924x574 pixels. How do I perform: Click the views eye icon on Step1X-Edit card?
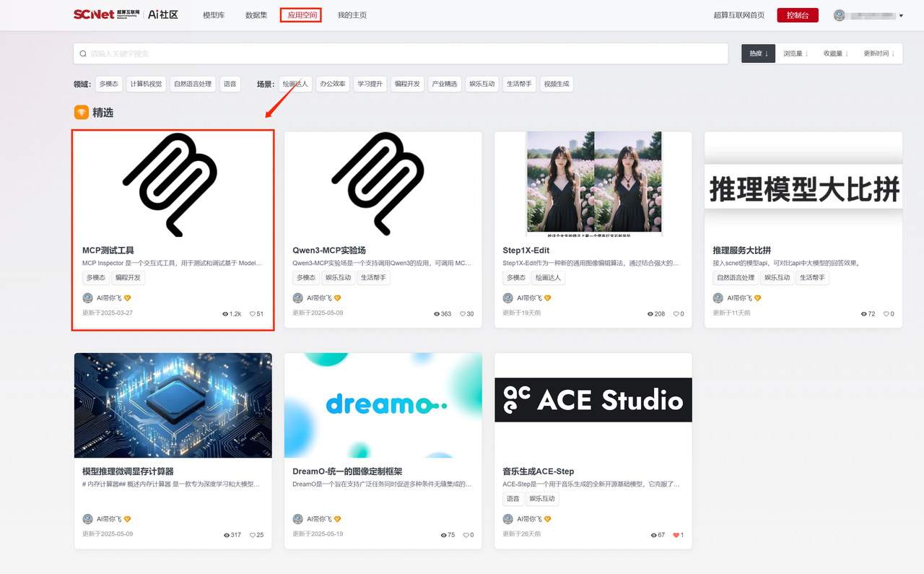tap(650, 314)
